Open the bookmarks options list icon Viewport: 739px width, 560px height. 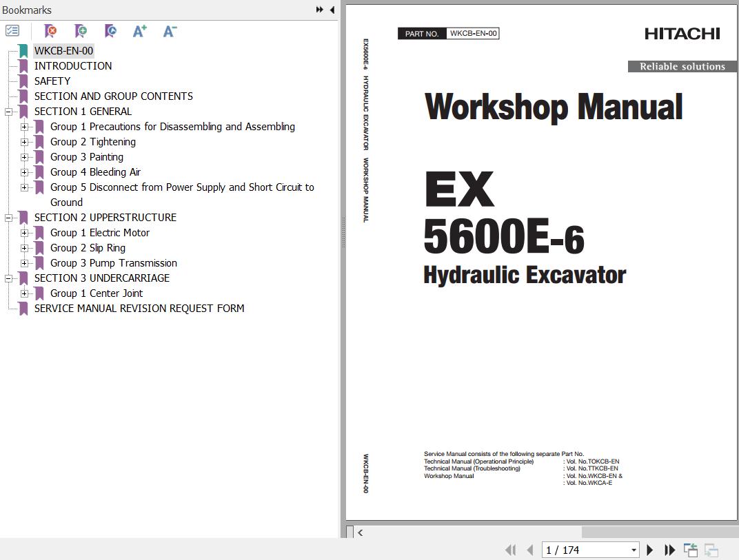click(x=12, y=31)
